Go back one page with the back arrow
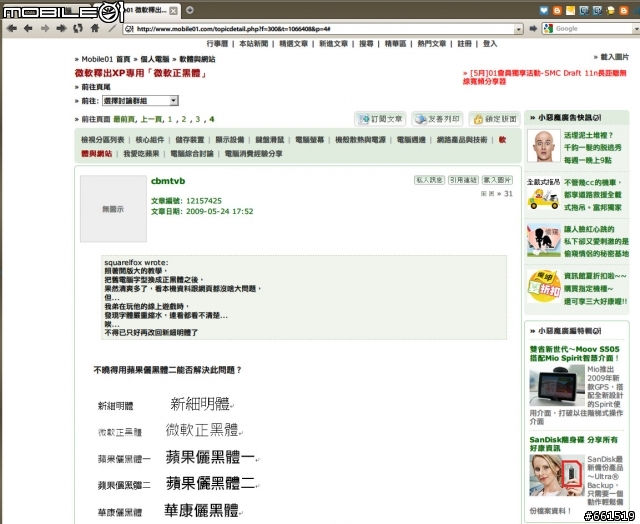Viewport: 640px width, 524px height. [x=28, y=28]
